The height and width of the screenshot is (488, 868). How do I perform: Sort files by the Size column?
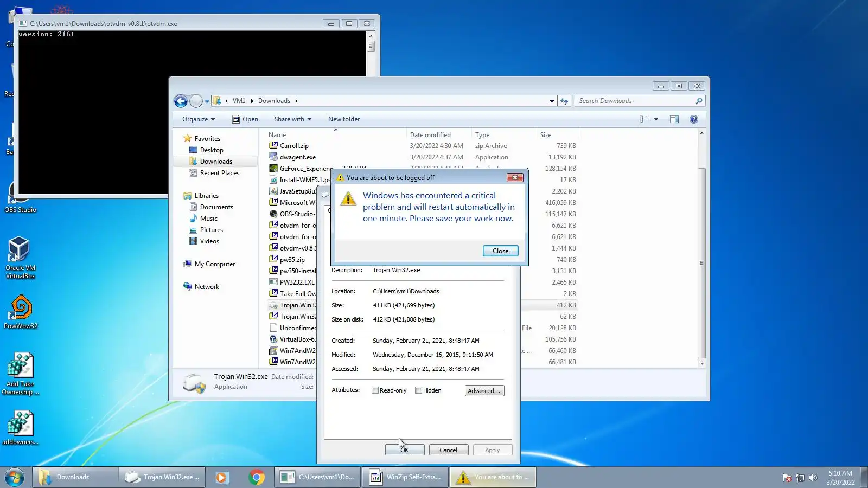[558, 135]
